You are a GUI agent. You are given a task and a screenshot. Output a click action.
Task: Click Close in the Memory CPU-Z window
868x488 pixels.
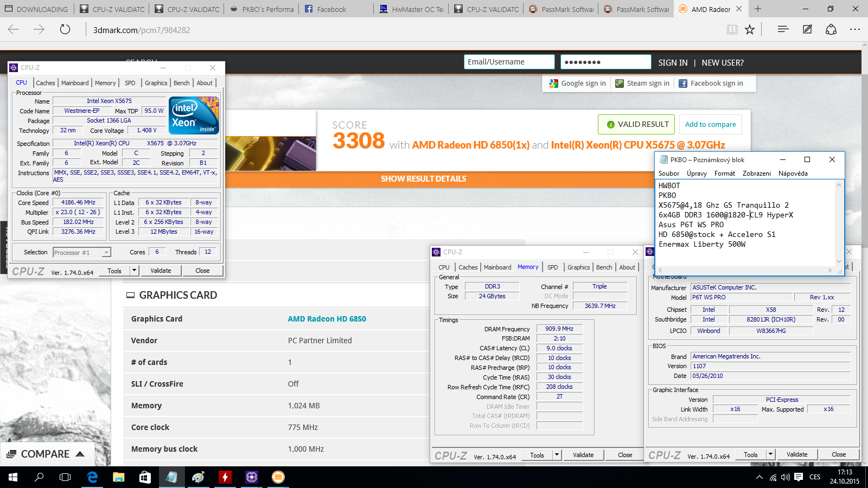coord(625,455)
